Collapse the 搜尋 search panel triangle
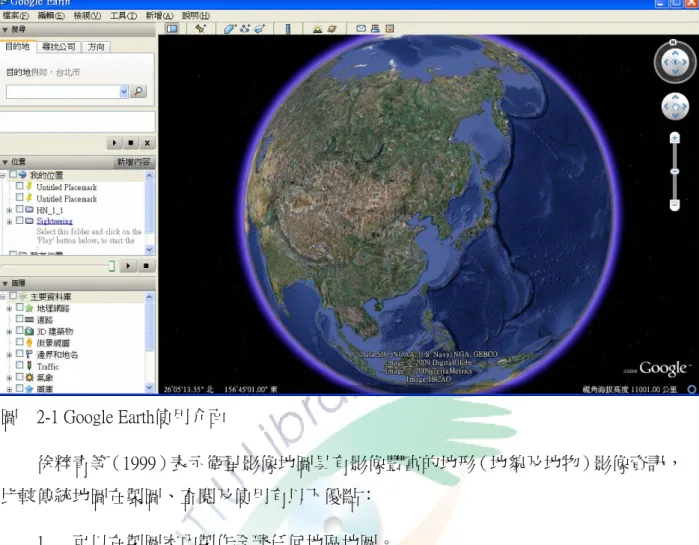699x545 pixels. [5, 30]
